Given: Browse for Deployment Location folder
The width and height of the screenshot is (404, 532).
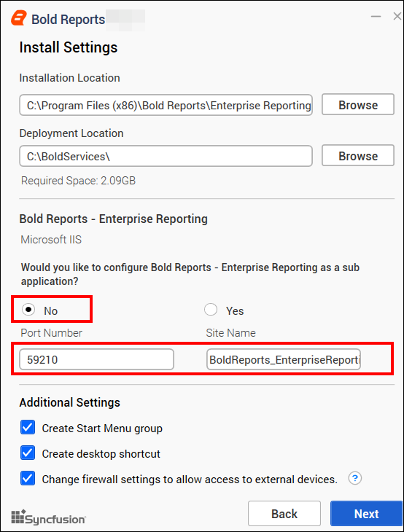Looking at the screenshot, I should (358, 156).
